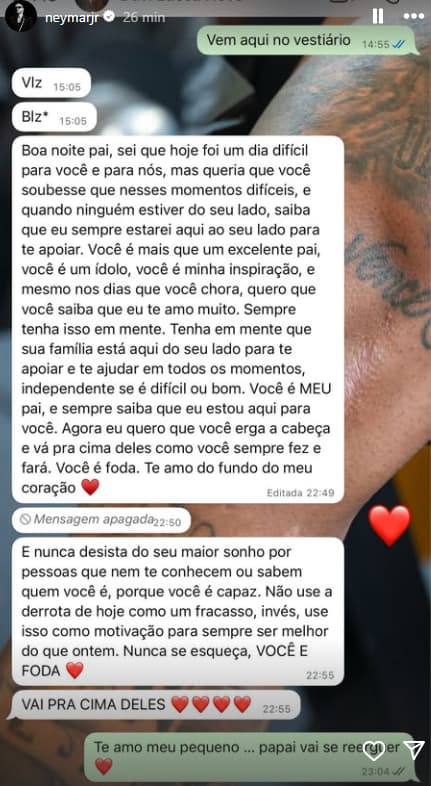The height and width of the screenshot is (786, 431).
Task: Tap the heart like icon at the bottom
Action: (374, 750)
